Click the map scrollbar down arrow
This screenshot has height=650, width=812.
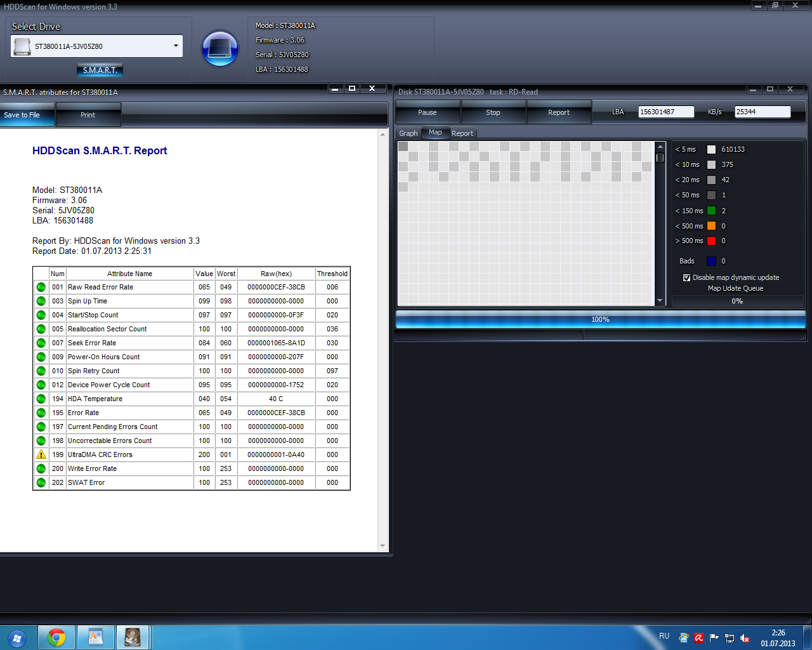(x=660, y=301)
